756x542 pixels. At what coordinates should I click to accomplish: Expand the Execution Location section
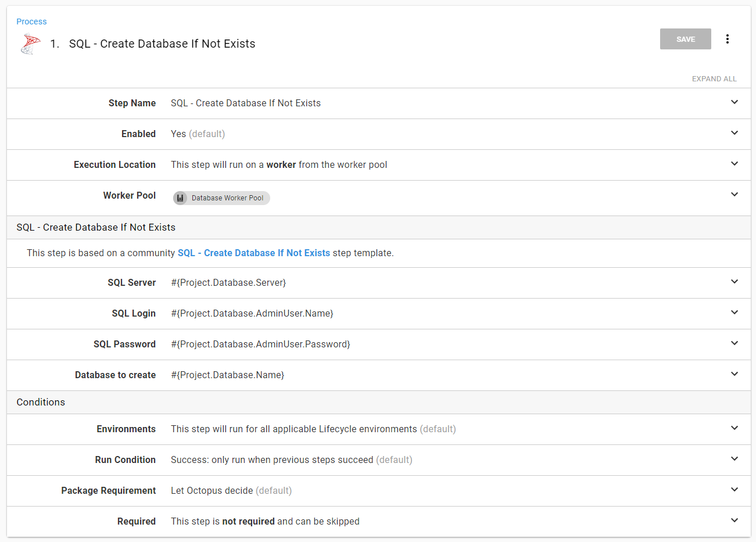coord(734,164)
